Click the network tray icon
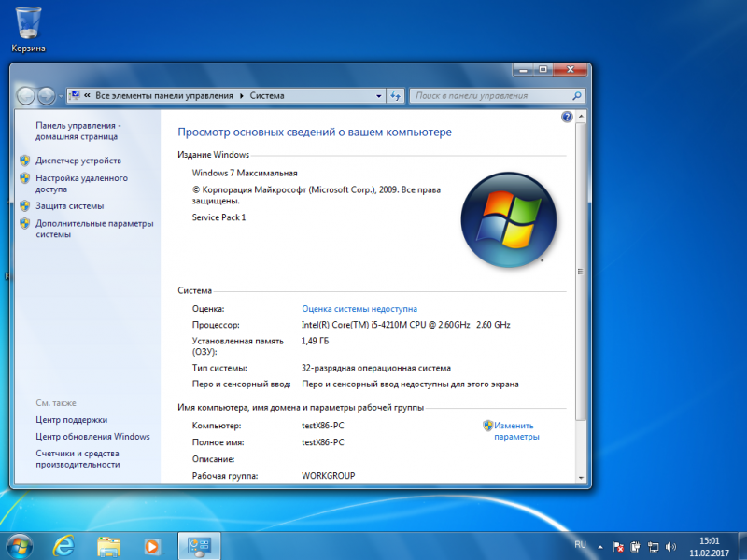 tap(653, 547)
